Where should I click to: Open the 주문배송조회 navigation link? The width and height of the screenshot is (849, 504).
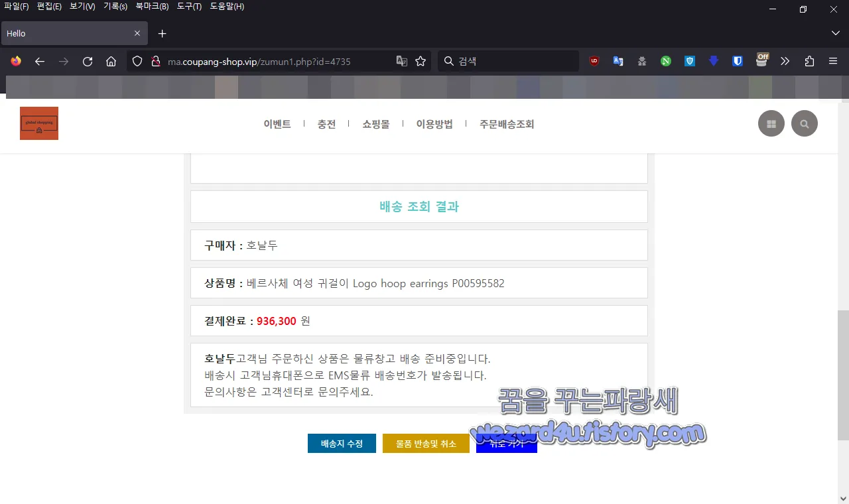pyautogui.click(x=507, y=124)
